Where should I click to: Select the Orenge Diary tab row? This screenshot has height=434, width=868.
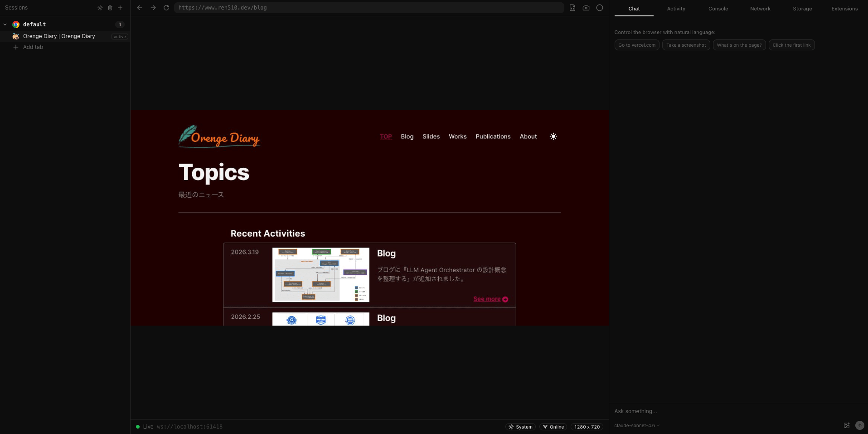[x=65, y=36]
